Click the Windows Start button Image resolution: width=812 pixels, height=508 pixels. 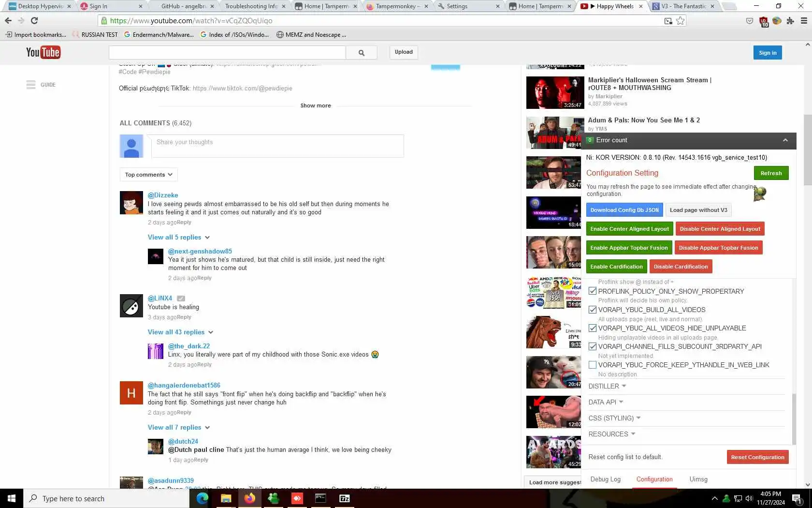pyautogui.click(x=12, y=498)
